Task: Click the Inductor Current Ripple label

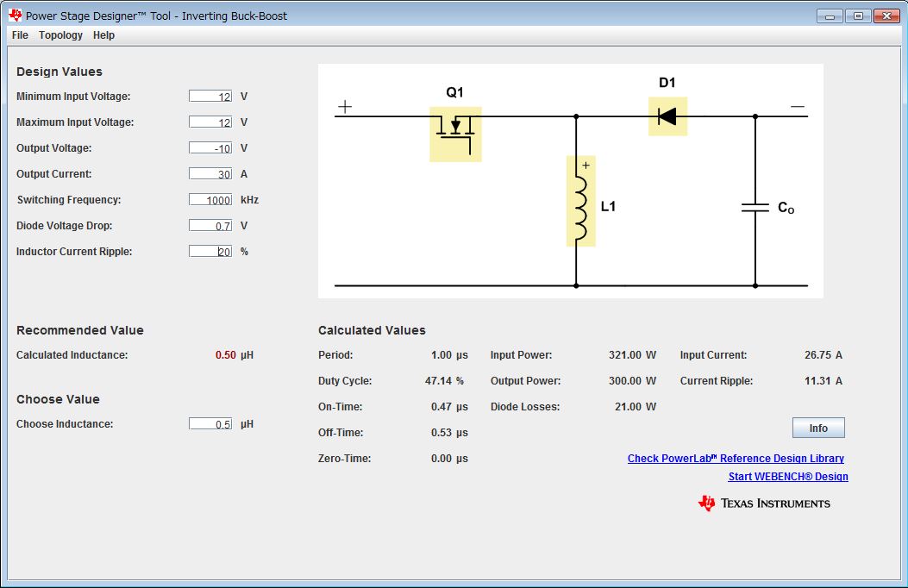Action: 74,251
